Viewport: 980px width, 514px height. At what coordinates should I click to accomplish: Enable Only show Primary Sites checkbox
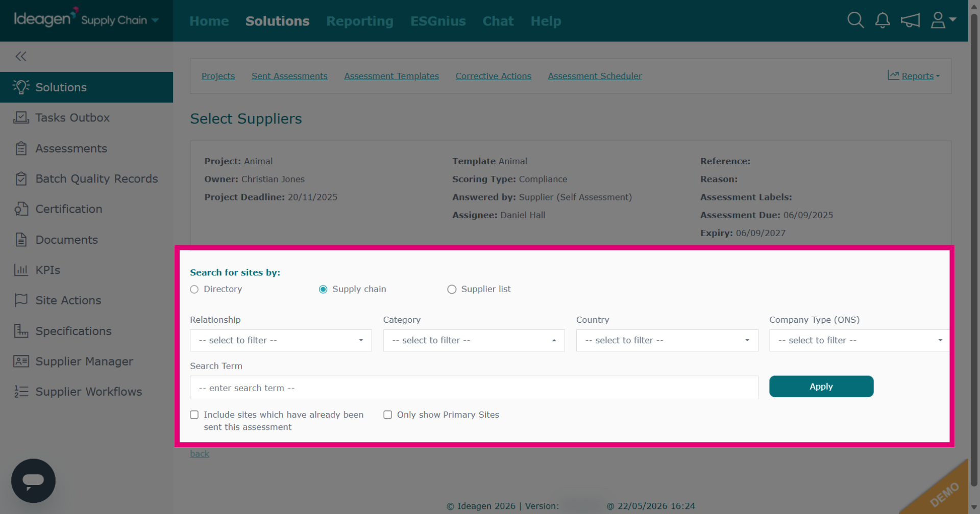pyautogui.click(x=388, y=415)
